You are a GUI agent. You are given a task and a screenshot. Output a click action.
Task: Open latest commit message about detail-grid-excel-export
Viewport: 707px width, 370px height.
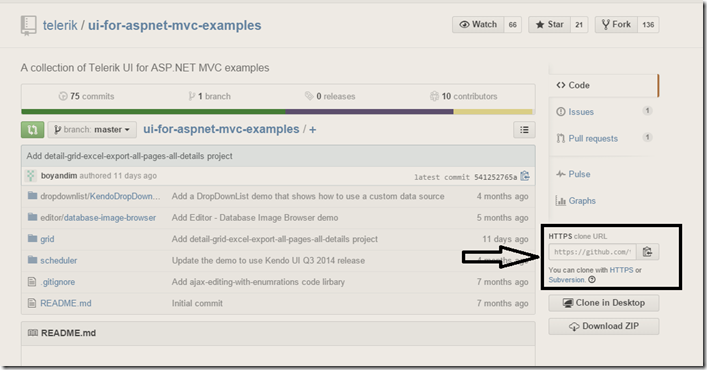point(129,156)
